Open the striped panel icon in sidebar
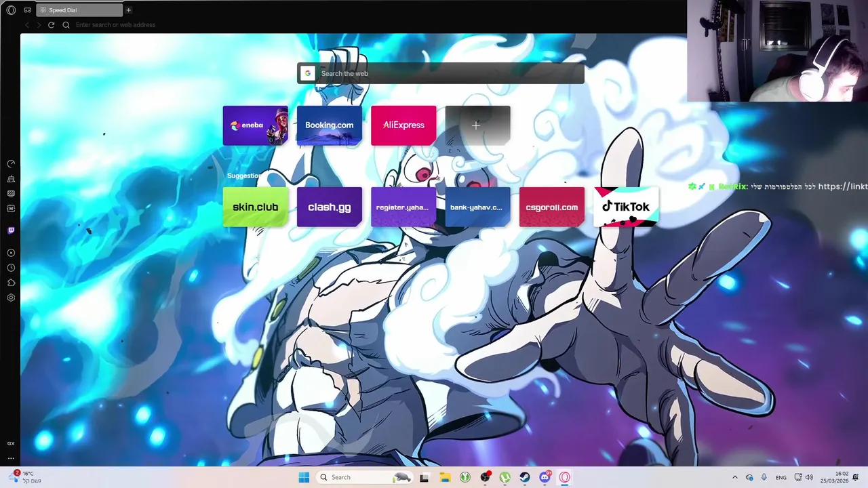The width and height of the screenshot is (868, 488). coord(11,194)
